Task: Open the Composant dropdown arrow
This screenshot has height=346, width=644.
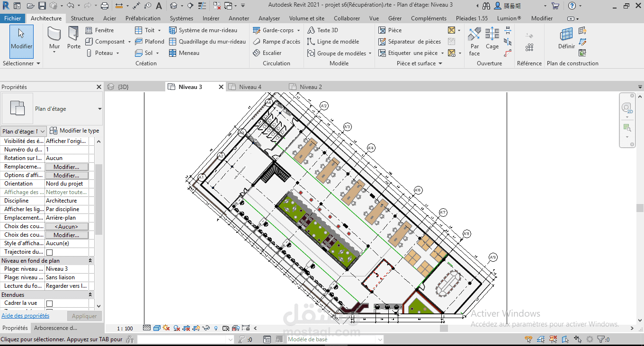Action: click(129, 42)
